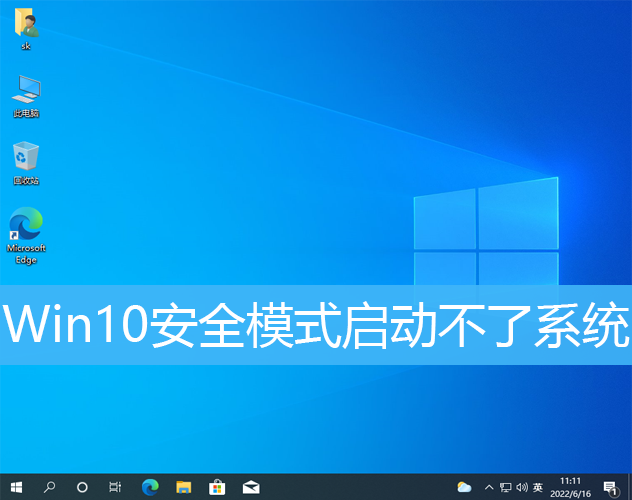The width and height of the screenshot is (632, 500).
Task: Toggle the 英 input method indicator
Action: point(538,487)
